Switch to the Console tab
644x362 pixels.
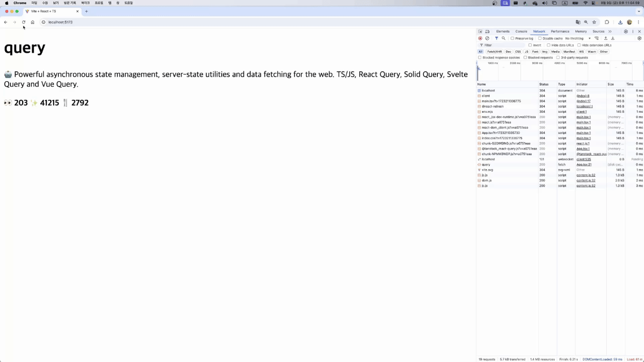[521, 32]
